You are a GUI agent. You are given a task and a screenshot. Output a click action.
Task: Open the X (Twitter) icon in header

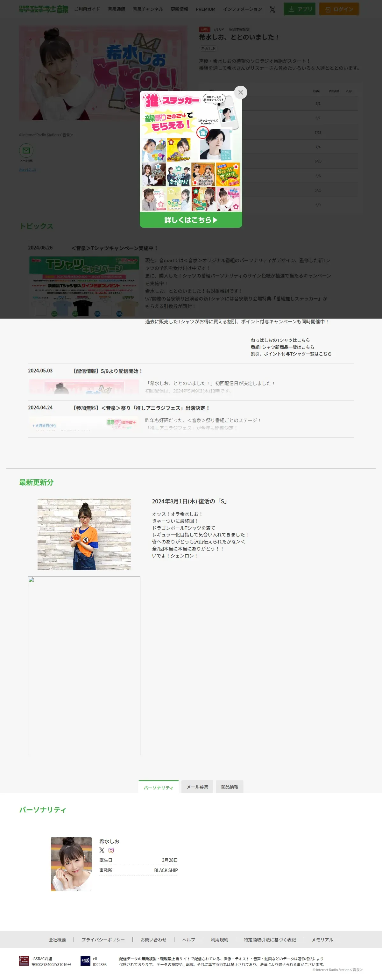(x=272, y=9)
